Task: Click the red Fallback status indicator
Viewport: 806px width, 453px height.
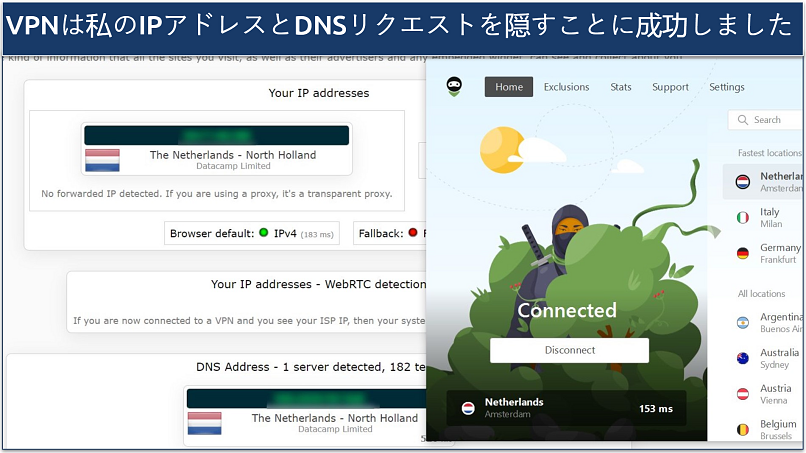Action: (x=413, y=232)
